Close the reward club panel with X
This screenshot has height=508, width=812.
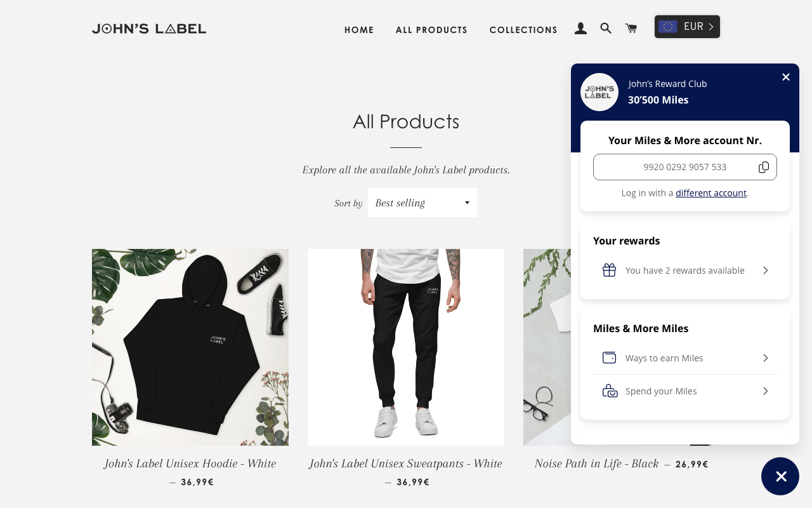[786, 77]
